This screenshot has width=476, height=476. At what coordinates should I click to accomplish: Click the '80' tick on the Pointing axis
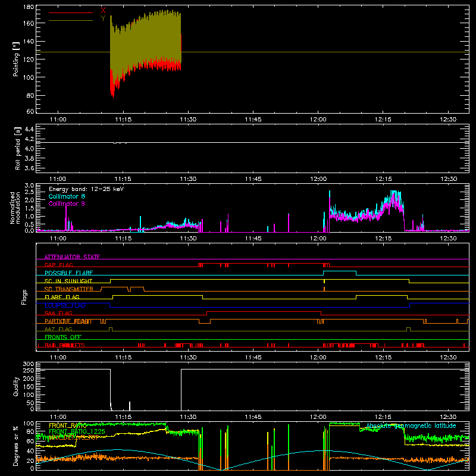click(30, 95)
